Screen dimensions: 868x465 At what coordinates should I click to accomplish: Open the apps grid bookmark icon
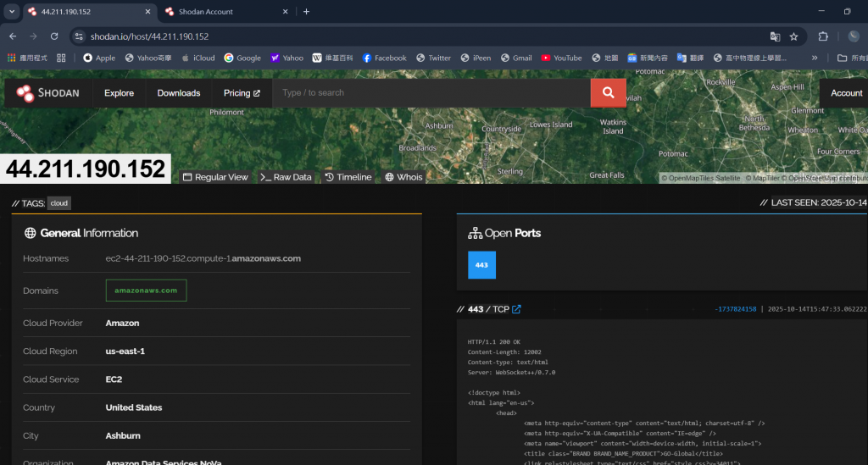(27, 58)
